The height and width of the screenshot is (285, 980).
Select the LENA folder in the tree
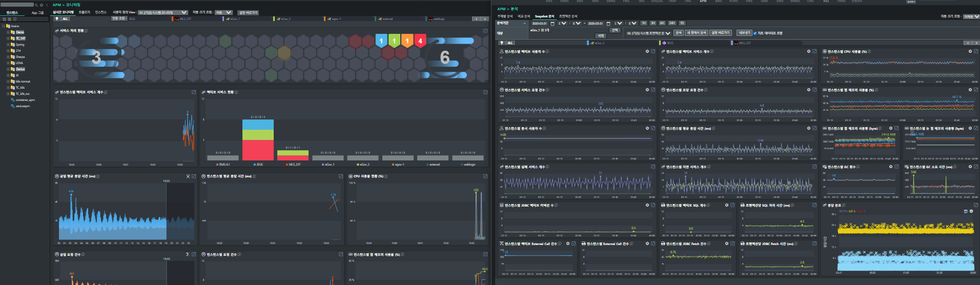coord(19,63)
